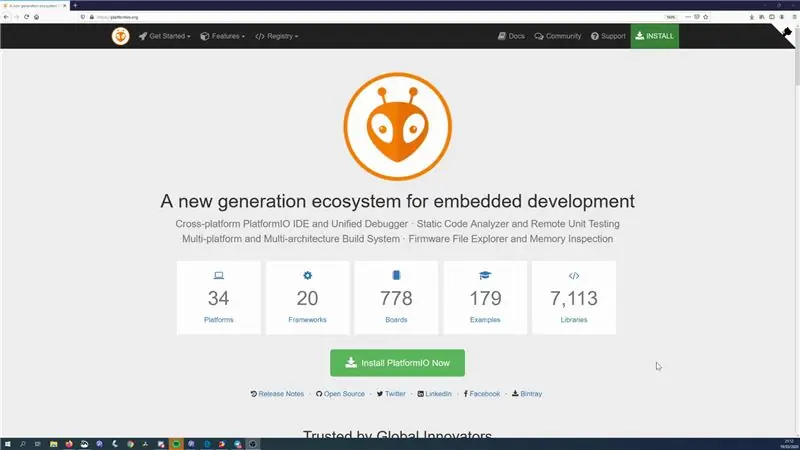800x450 pixels.
Task: Click the browser forward arrow
Action: tap(16, 17)
